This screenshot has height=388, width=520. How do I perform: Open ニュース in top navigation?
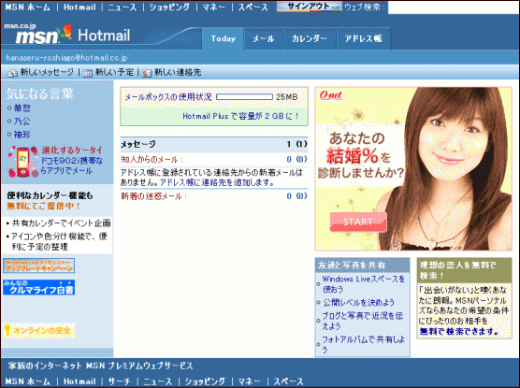tap(122, 7)
